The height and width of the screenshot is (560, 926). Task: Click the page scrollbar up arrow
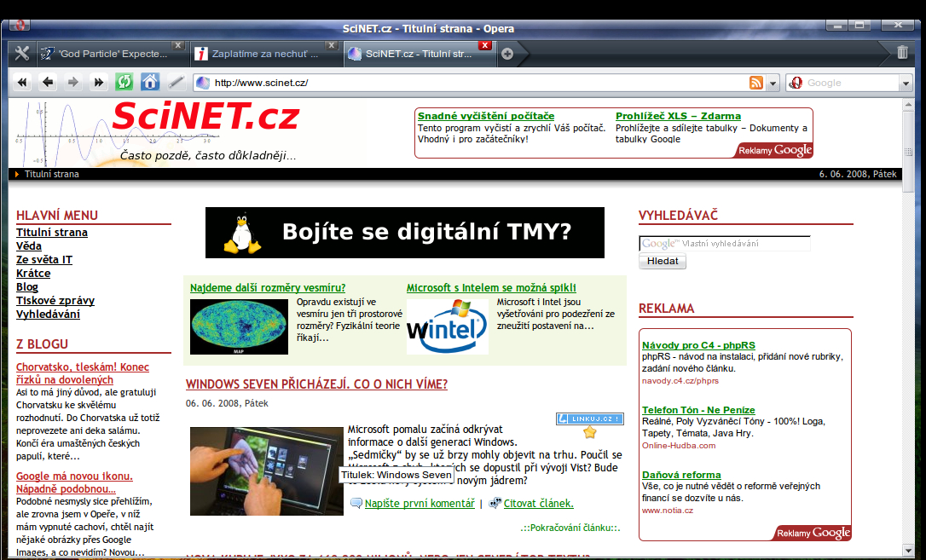[x=909, y=105]
